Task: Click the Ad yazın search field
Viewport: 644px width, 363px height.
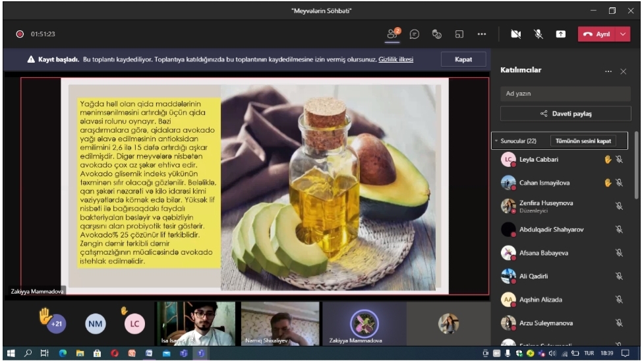Action: point(565,94)
